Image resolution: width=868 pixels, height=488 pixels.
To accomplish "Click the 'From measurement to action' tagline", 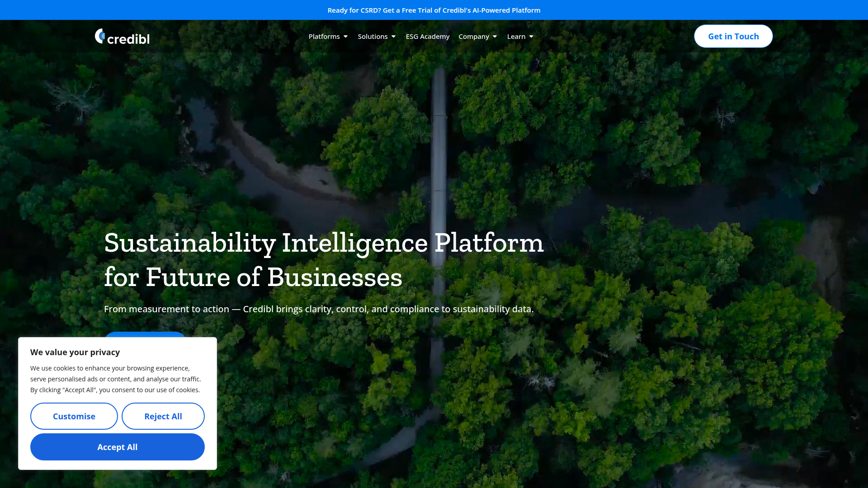I will pos(319,309).
